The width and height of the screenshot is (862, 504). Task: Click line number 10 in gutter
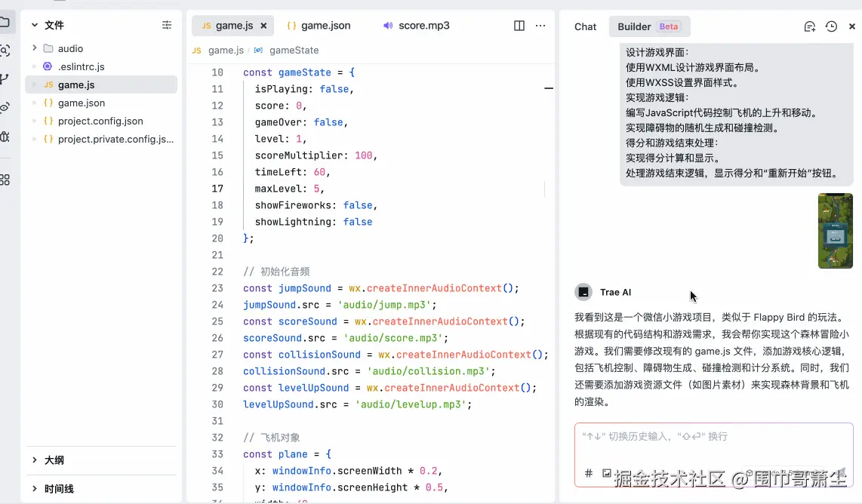[217, 72]
